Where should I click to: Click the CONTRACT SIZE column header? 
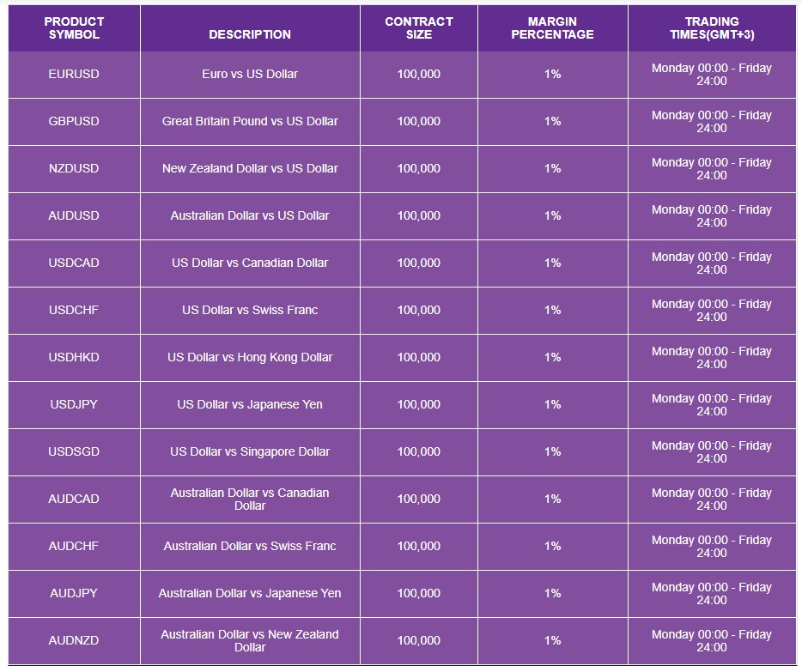coord(419,28)
